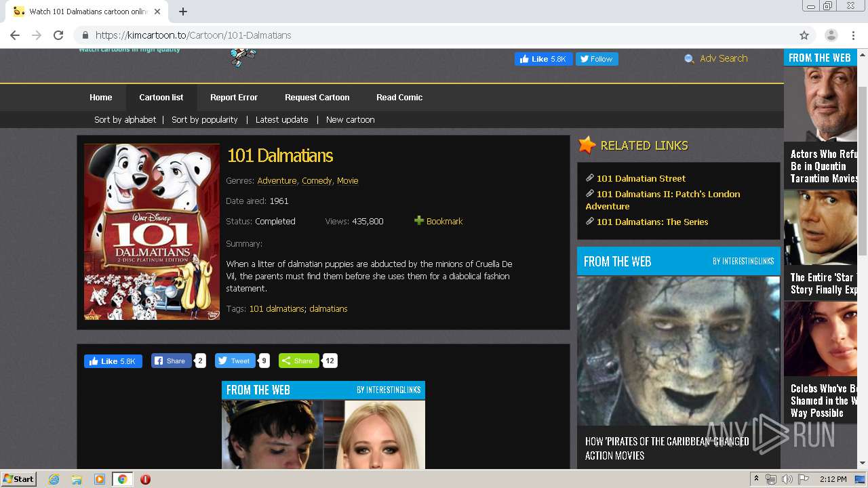
Task: Open a new tab with the plus icon
Action: (183, 12)
